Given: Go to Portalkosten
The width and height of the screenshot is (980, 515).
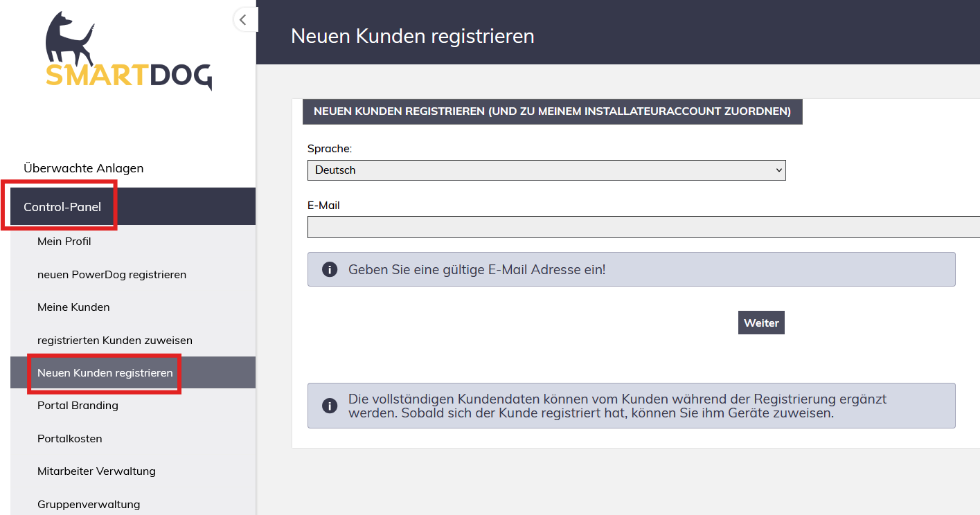Looking at the screenshot, I should point(70,439).
